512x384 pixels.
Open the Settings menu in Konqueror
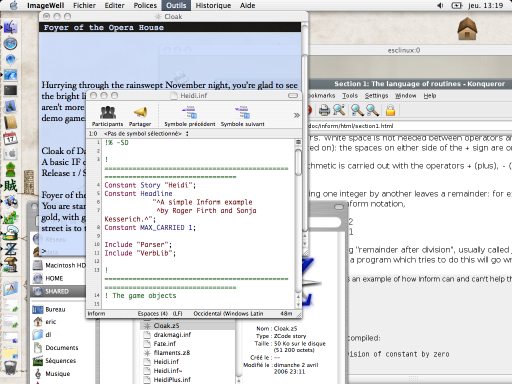tap(376, 96)
